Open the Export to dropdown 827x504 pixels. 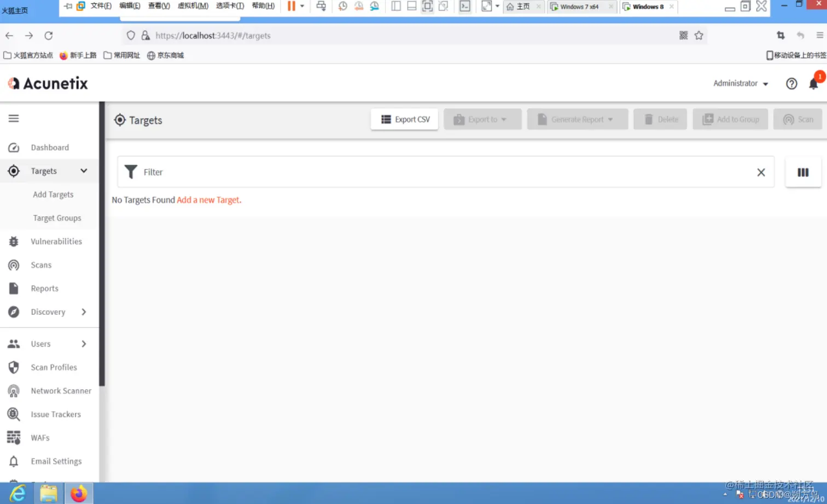point(482,119)
